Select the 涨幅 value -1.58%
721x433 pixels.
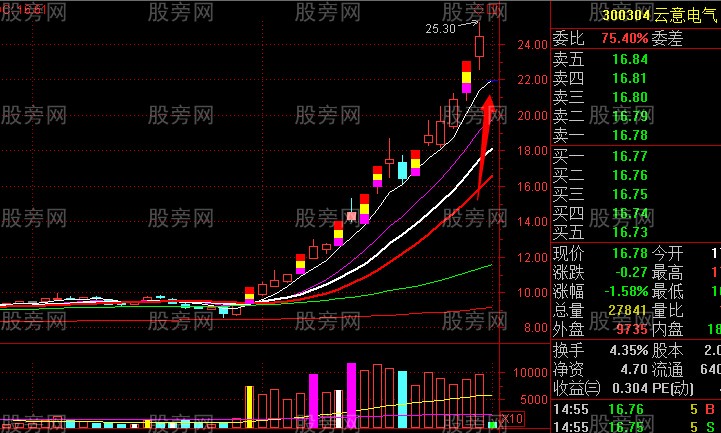pos(626,291)
